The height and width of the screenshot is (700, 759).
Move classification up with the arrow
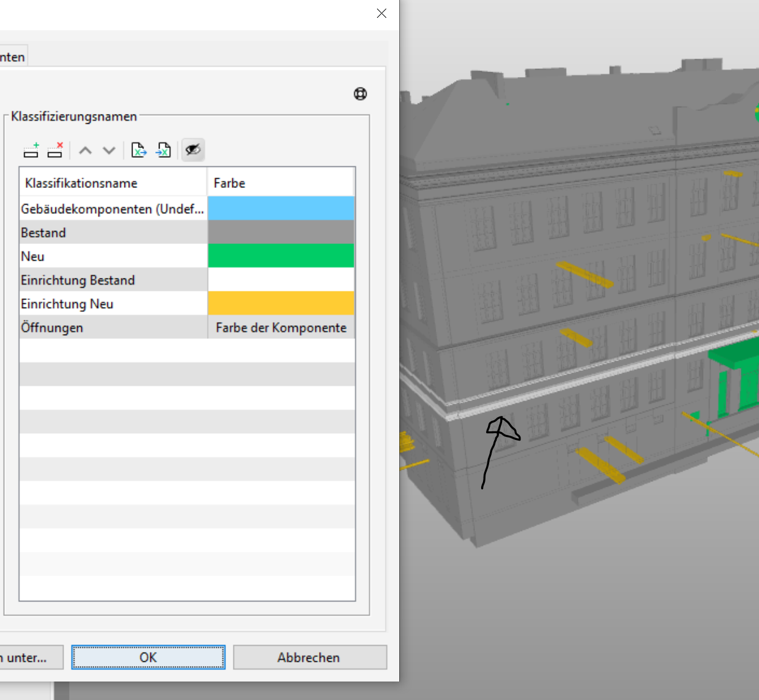(85, 150)
